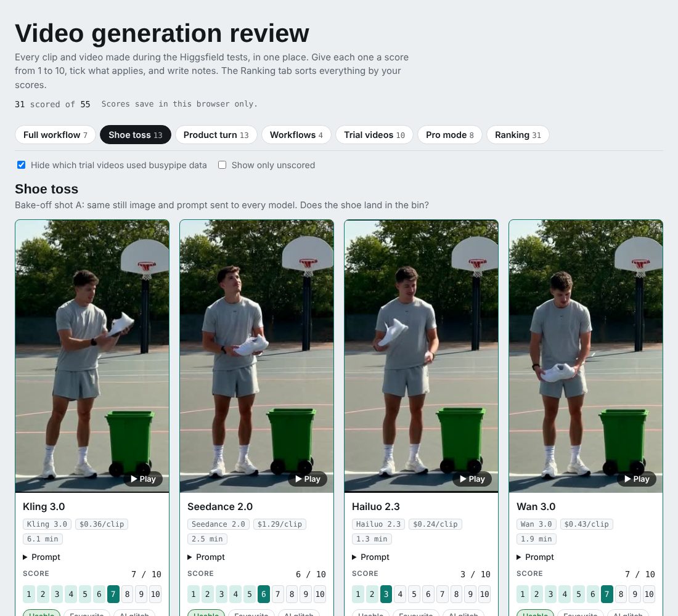Give Kling 3.0 a score of 1
This screenshot has width=678, height=616.
(29, 594)
